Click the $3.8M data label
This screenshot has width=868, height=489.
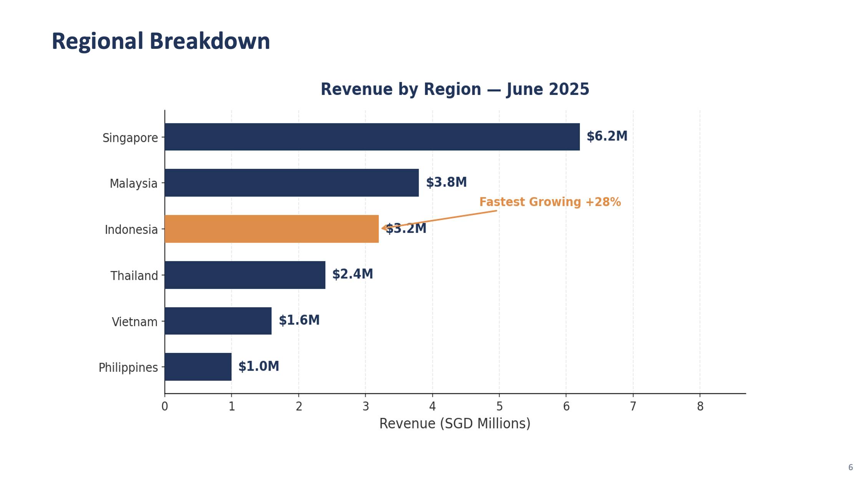(x=447, y=182)
